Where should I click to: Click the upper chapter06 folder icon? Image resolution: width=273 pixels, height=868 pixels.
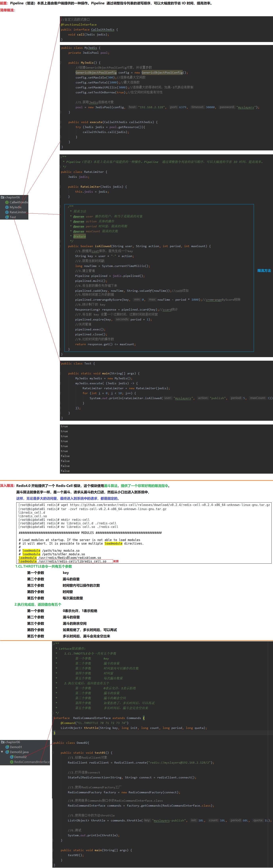coord(2,197)
